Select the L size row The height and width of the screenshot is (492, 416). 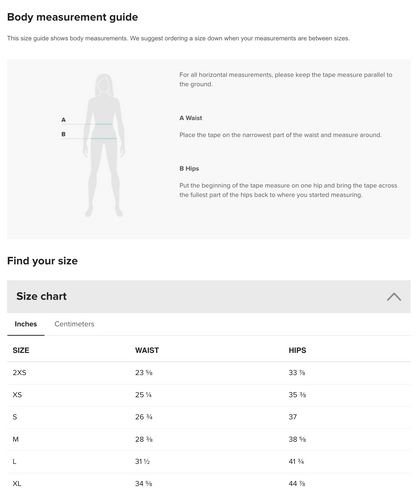coord(209,462)
